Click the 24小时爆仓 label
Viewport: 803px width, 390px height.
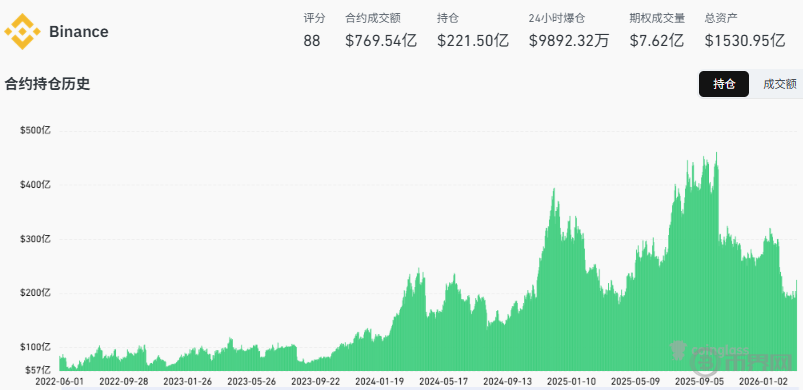click(557, 18)
